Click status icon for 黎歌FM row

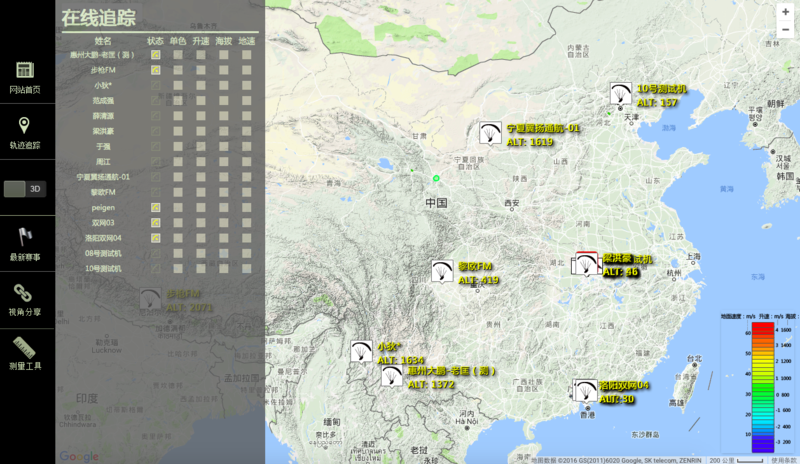(x=155, y=192)
